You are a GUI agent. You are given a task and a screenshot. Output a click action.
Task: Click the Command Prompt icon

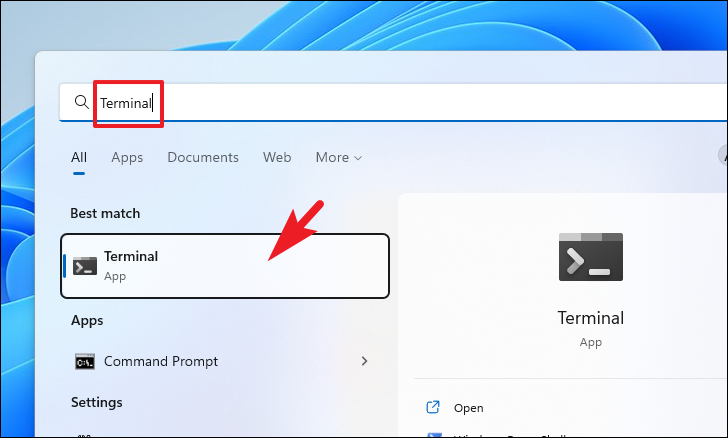[x=85, y=361]
